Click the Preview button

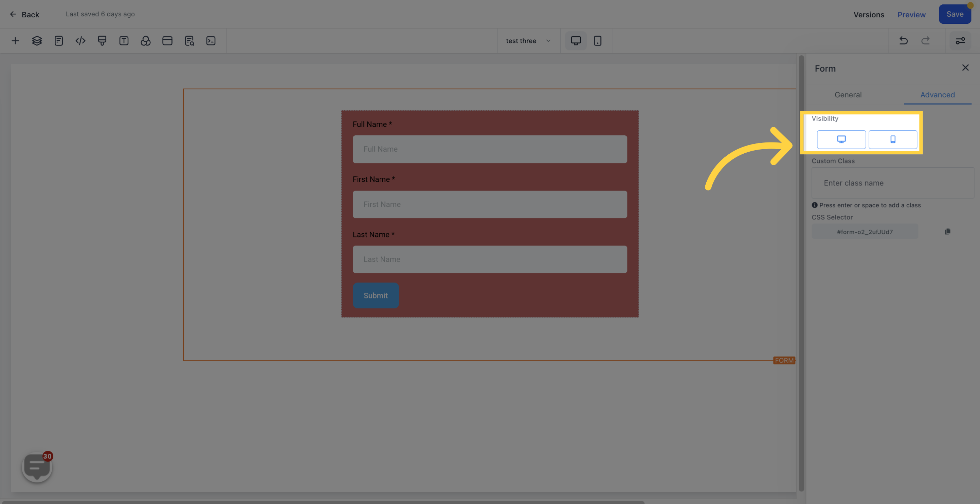coord(911,14)
